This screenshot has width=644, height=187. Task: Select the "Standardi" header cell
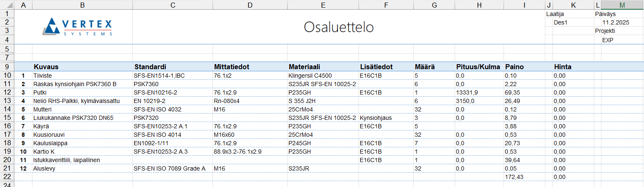150,67
